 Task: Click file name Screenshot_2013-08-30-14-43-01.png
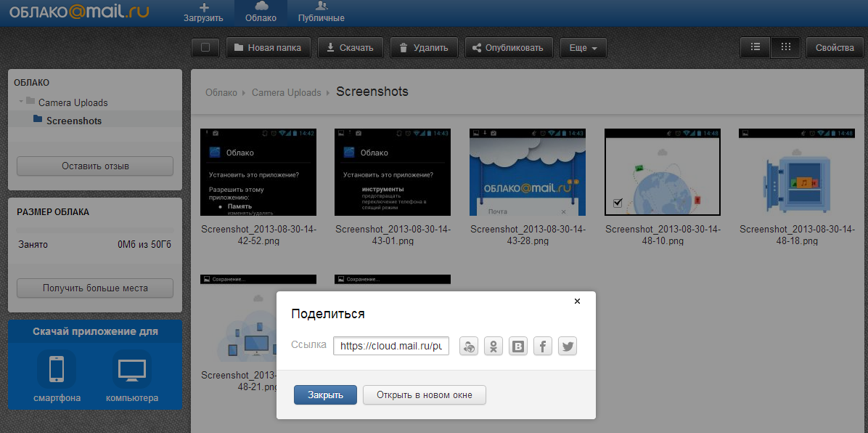[393, 235]
